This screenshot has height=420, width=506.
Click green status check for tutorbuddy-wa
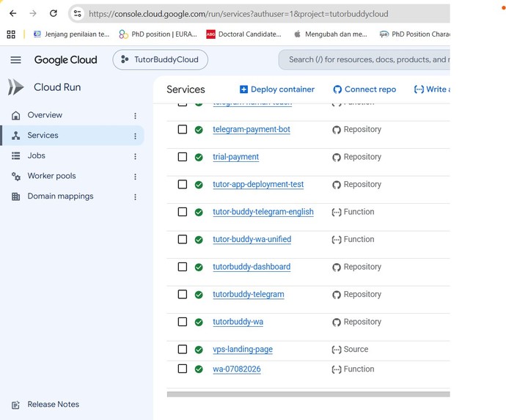pyautogui.click(x=199, y=323)
